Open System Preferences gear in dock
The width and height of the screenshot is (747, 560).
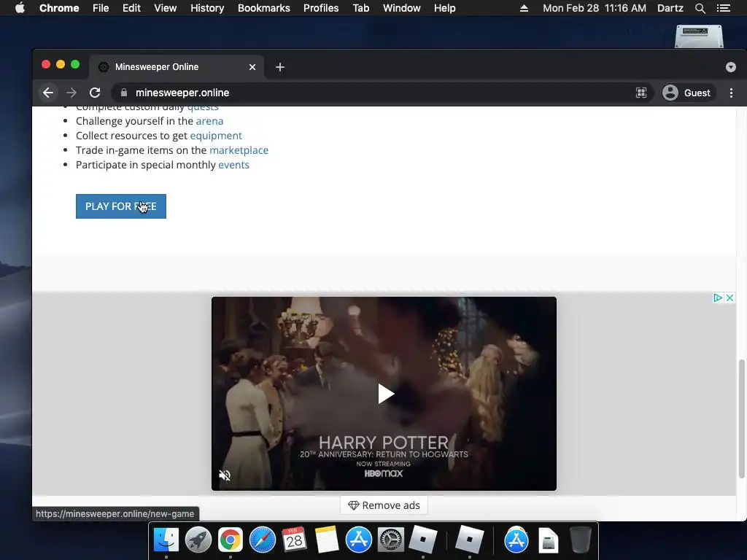click(x=391, y=540)
